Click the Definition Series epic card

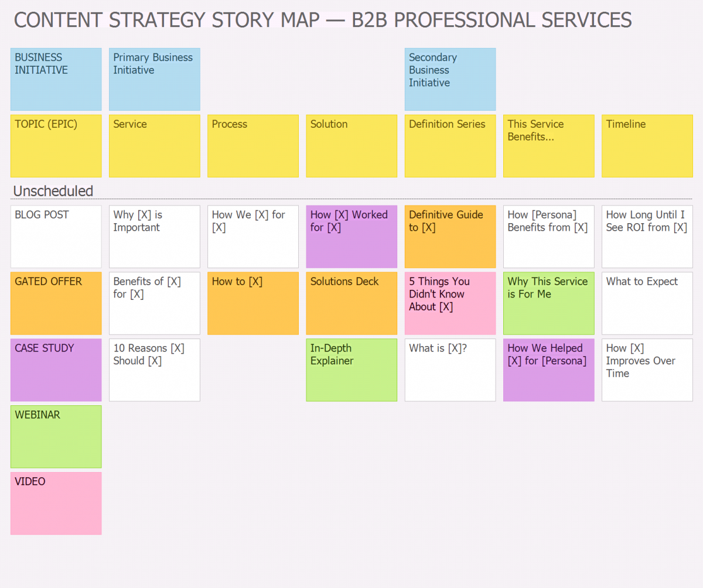pyautogui.click(x=450, y=146)
